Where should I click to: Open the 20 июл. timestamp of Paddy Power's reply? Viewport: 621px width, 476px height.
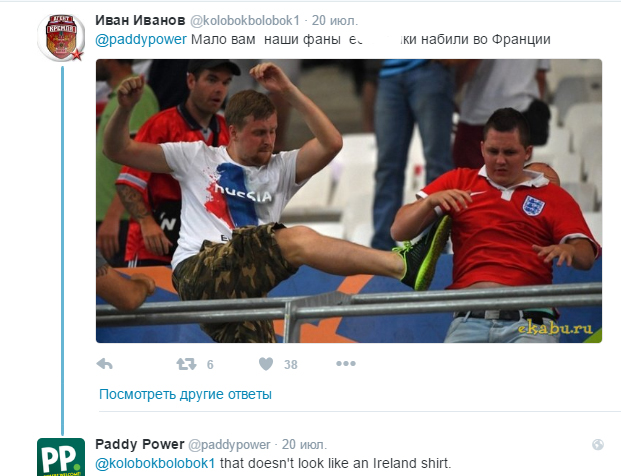click(304, 445)
